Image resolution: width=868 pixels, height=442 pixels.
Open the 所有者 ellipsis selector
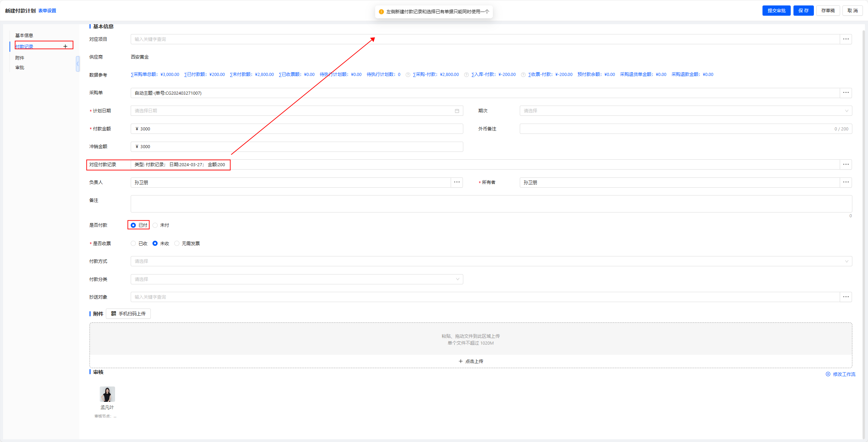click(x=846, y=183)
